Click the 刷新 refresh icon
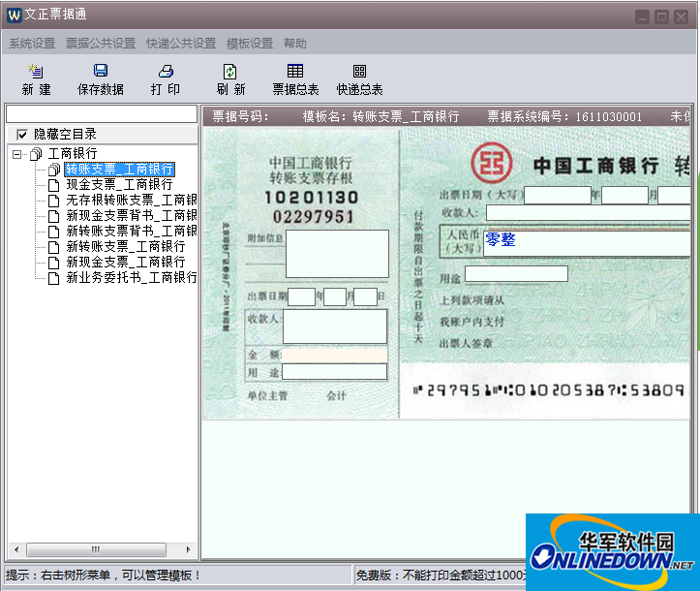Viewport: 700px width, 591px height. [229, 71]
